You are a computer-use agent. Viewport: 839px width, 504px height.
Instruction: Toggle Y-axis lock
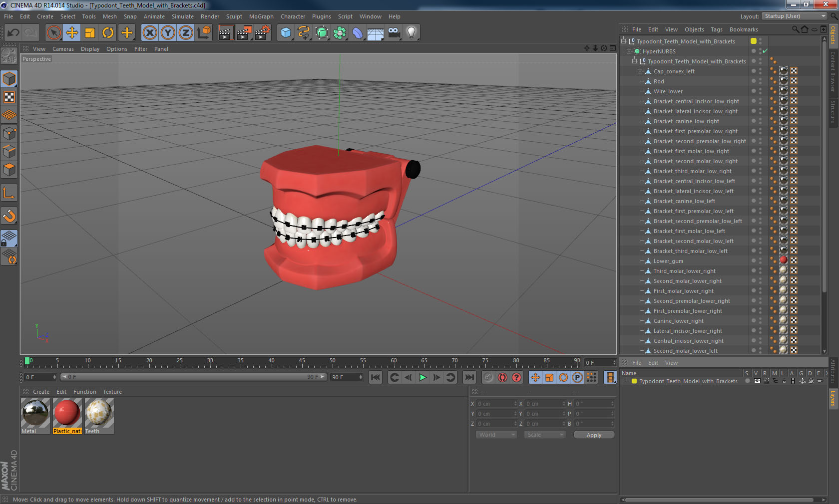(x=168, y=33)
